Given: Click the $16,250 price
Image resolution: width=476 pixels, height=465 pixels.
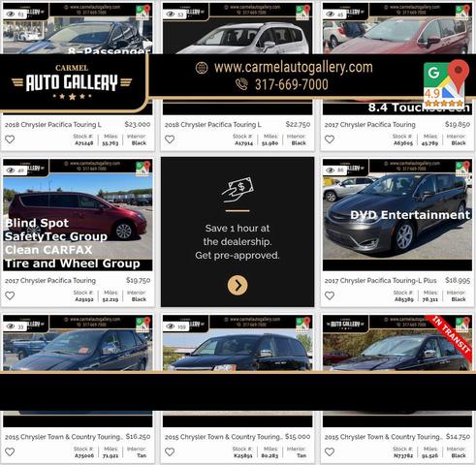Looking at the screenshot, I should (x=138, y=437).
